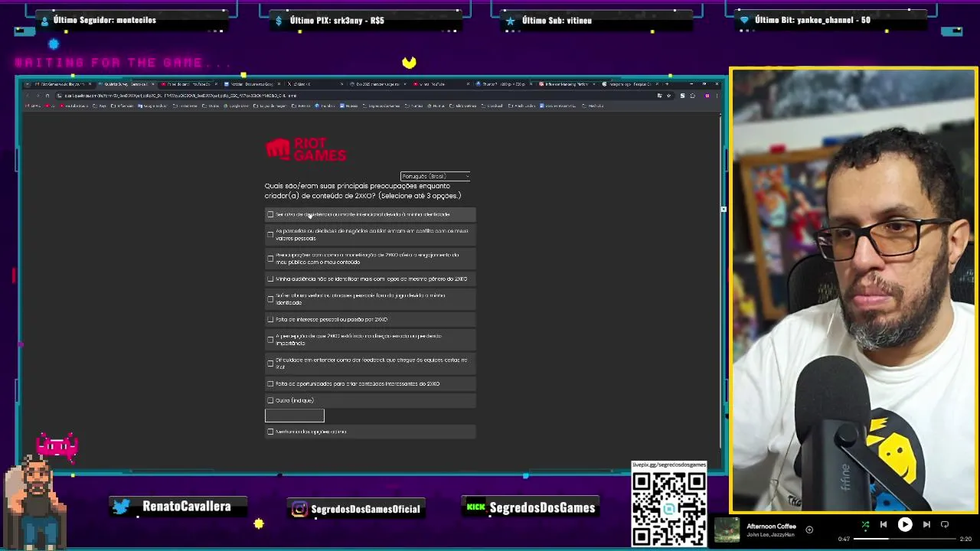Check the option about abuso verbal fora do jogo
This screenshot has width=980, height=551.
click(x=270, y=298)
